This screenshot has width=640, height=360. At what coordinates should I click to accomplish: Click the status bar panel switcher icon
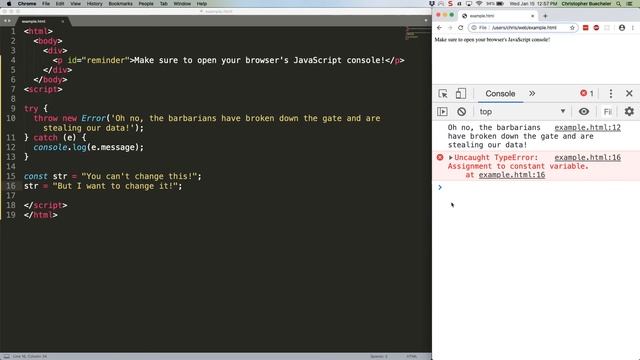pyautogui.click(x=6, y=356)
